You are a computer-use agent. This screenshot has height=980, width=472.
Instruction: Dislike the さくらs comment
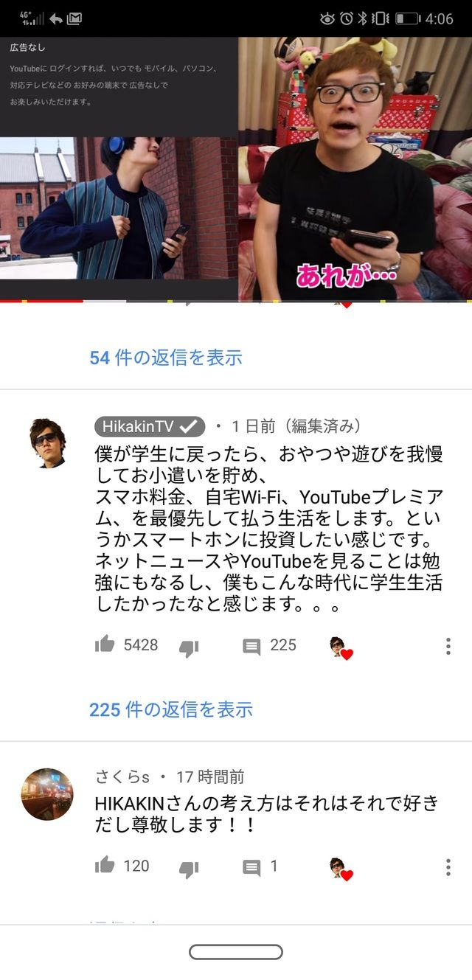click(189, 869)
